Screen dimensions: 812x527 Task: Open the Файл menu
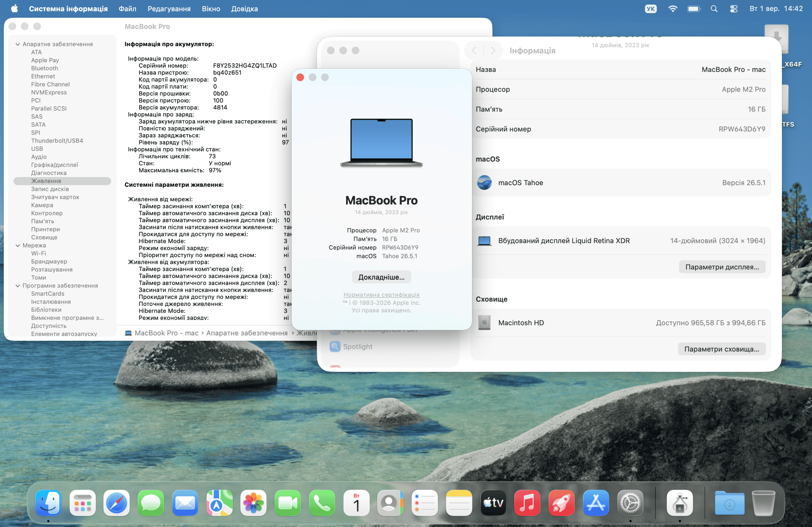(x=127, y=9)
